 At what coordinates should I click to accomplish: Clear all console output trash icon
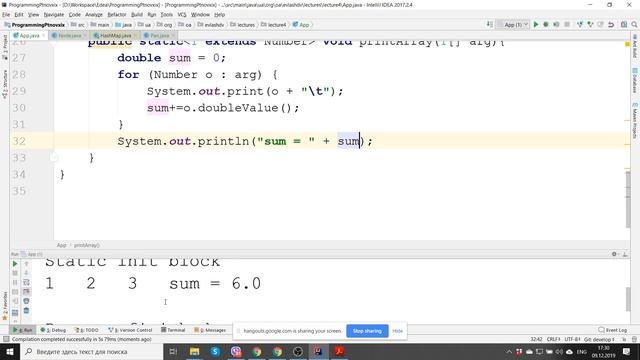[26, 311]
